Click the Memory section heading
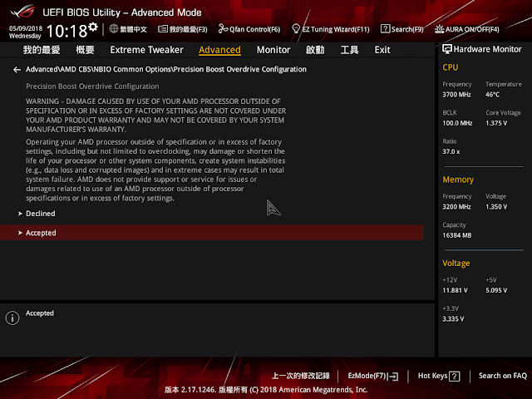This screenshot has height=399, width=532. 458,180
